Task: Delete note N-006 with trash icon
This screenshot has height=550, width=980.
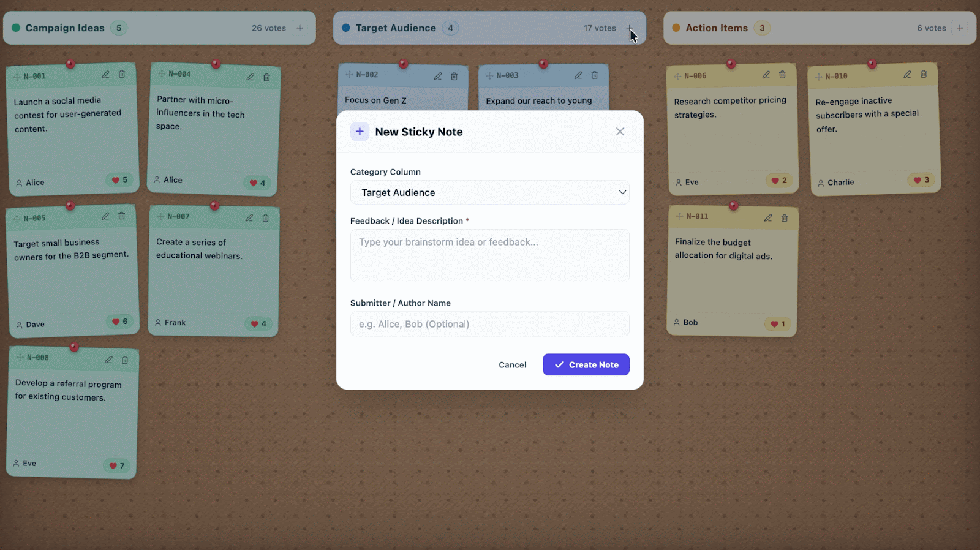Action: (783, 75)
